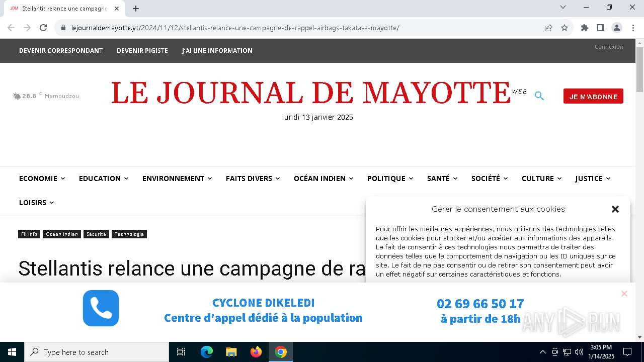Screen dimensions: 644x362
Task: Open a new browser tab
Action: (x=136, y=9)
